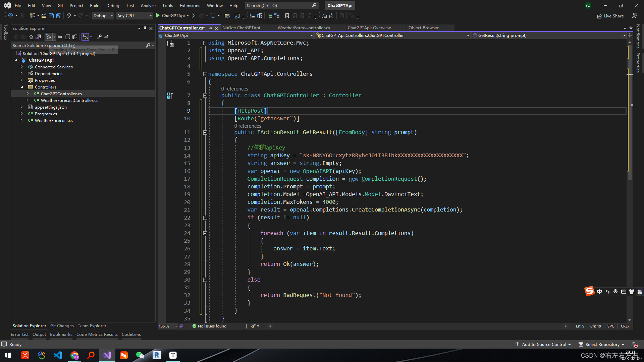Open the Analyze menu
Screen dimensions: 644x362
tap(148, 6)
